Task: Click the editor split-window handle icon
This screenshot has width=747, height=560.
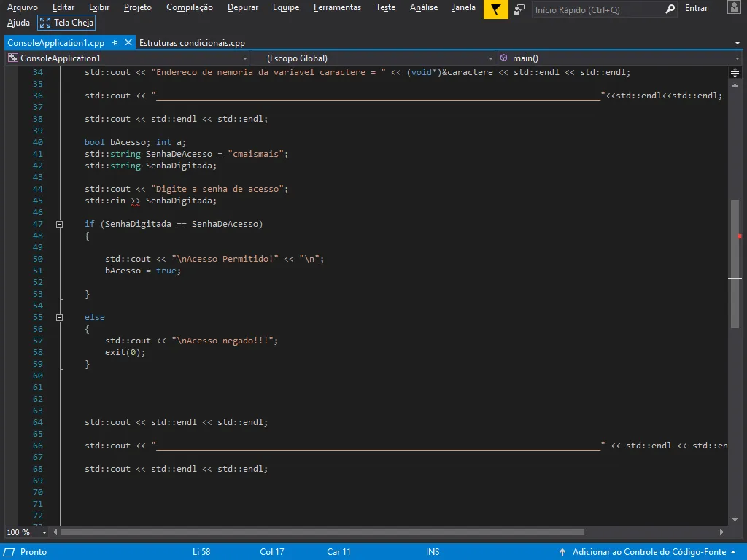Action: (x=735, y=72)
